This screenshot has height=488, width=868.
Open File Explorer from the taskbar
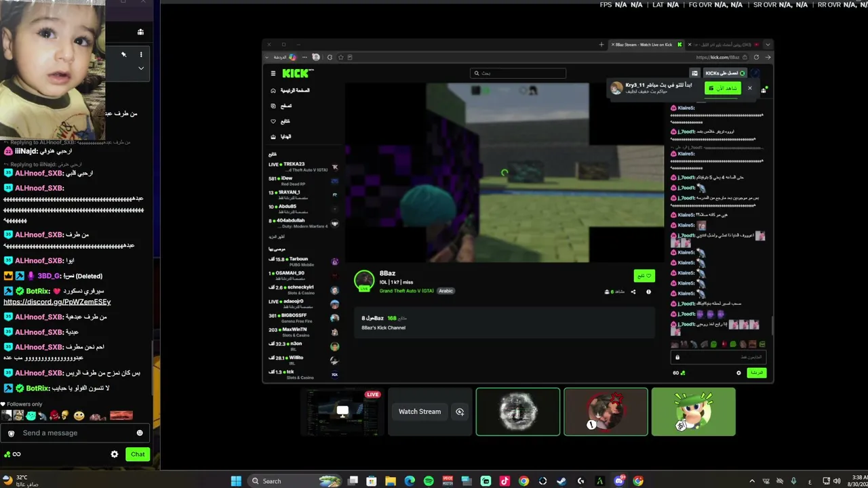391,481
